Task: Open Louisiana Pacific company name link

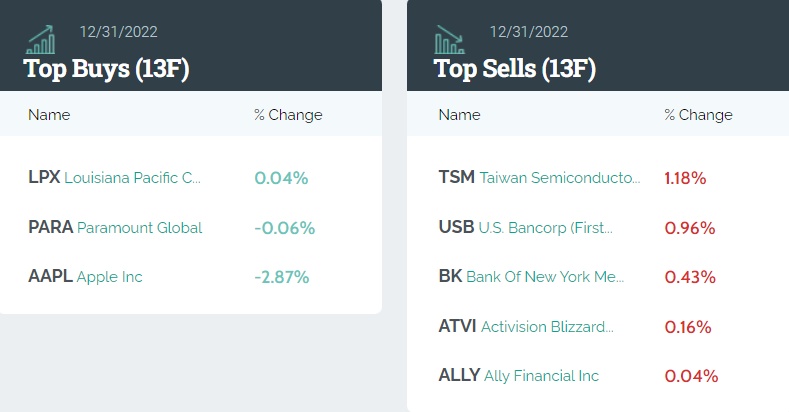Action: pos(133,178)
